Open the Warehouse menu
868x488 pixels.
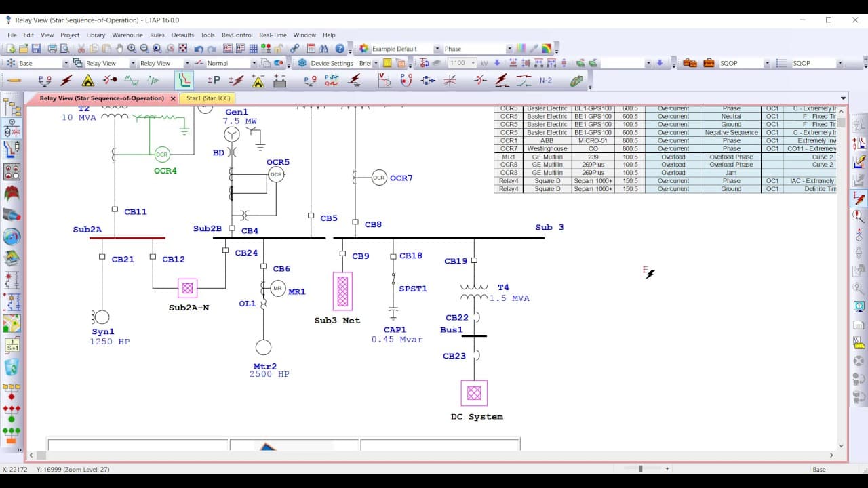(x=127, y=35)
